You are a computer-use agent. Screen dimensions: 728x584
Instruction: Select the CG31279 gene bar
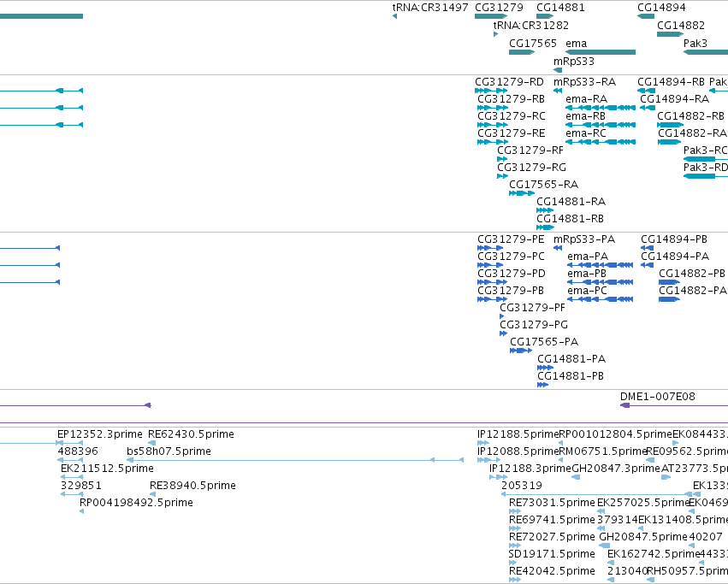click(491, 16)
